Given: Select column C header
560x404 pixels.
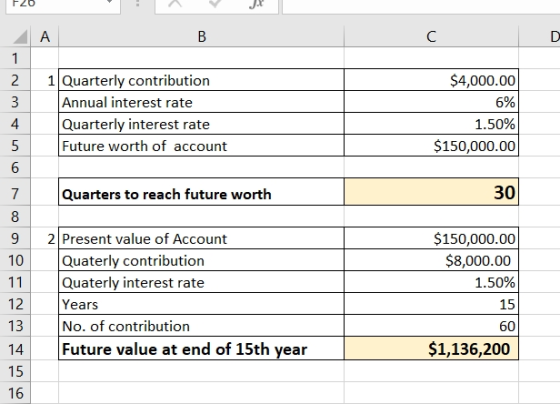Looking at the screenshot, I should tap(431, 36).
